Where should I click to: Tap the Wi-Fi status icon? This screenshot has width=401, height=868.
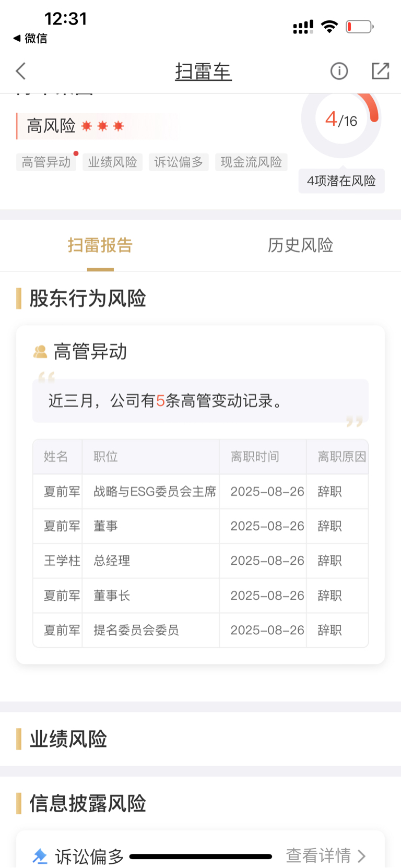pyautogui.click(x=329, y=27)
